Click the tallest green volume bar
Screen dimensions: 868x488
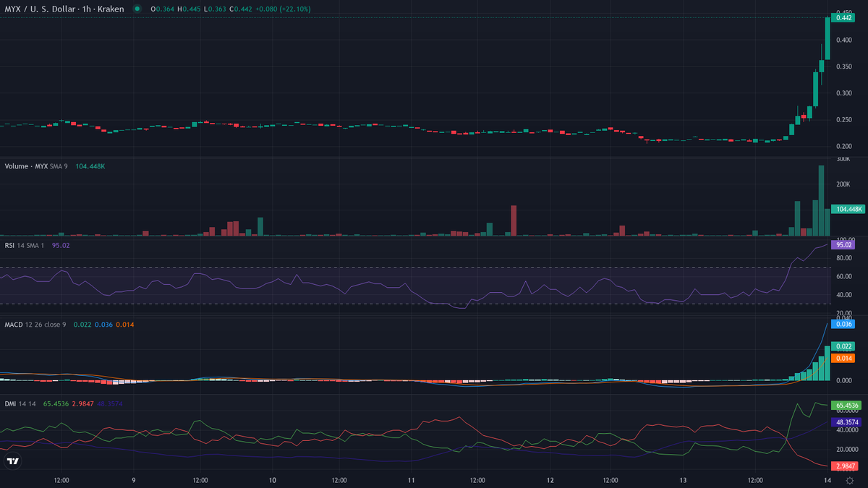point(821,200)
